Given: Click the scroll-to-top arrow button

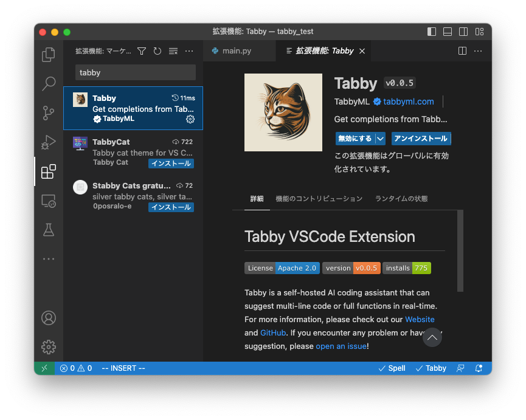Looking at the screenshot, I should (x=432, y=337).
